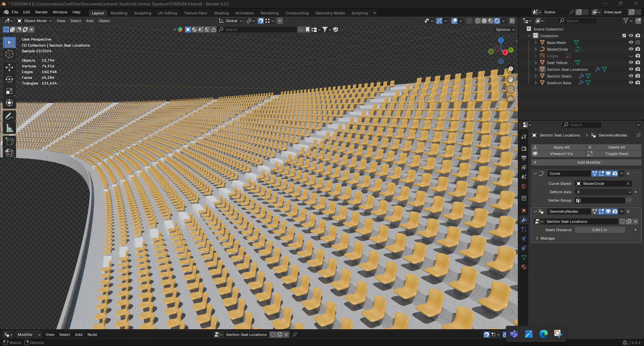Activate the Scale tool

pyautogui.click(x=9, y=91)
